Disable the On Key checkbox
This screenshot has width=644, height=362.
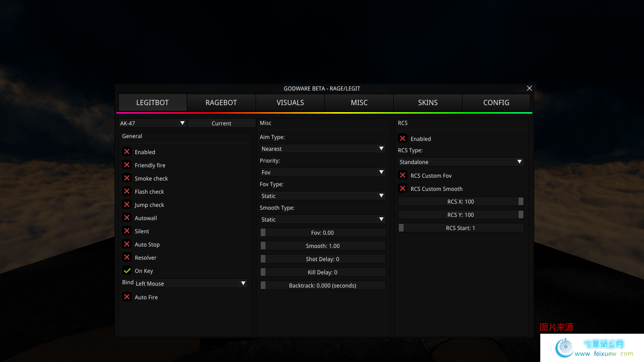click(127, 271)
